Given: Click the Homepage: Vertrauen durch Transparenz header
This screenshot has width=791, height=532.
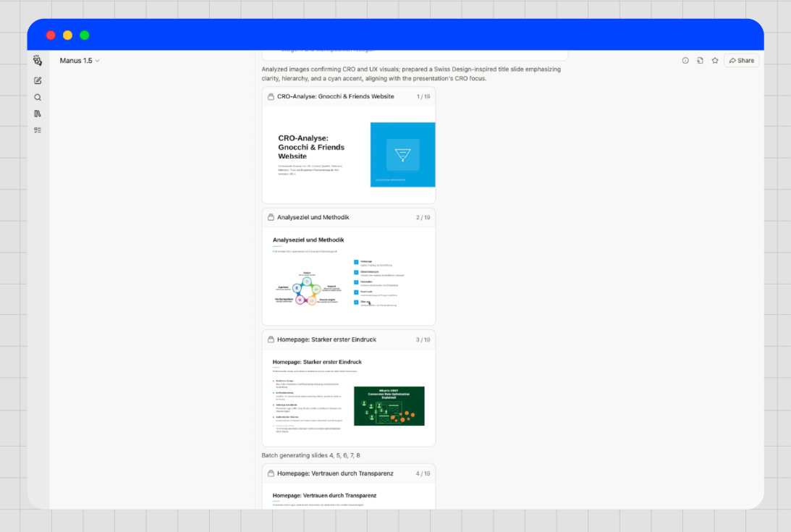Looking at the screenshot, I should point(335,473).
